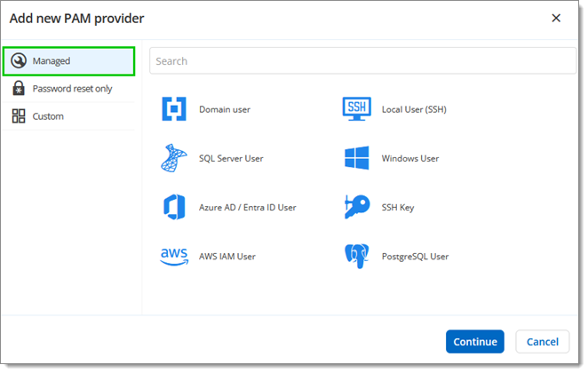Select the SQL Server User icon
This screenshot has width=588, height=373.
(x=174, y=158)
